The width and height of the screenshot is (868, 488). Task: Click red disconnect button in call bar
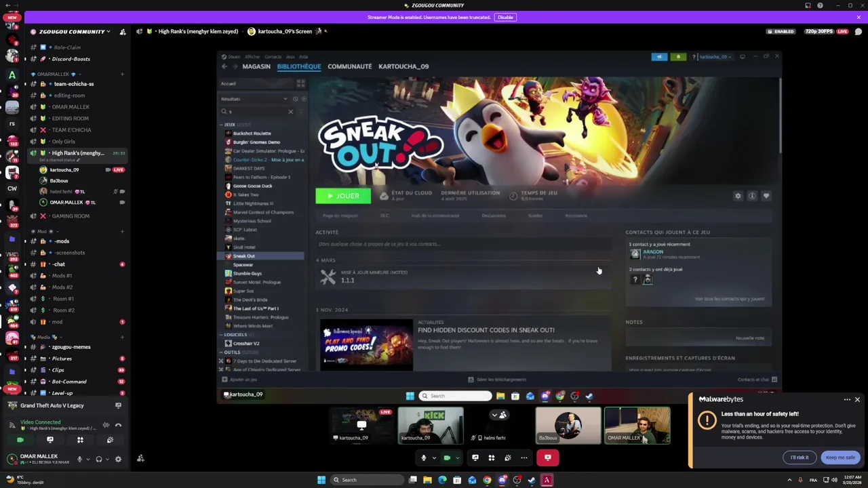point(548,458)
